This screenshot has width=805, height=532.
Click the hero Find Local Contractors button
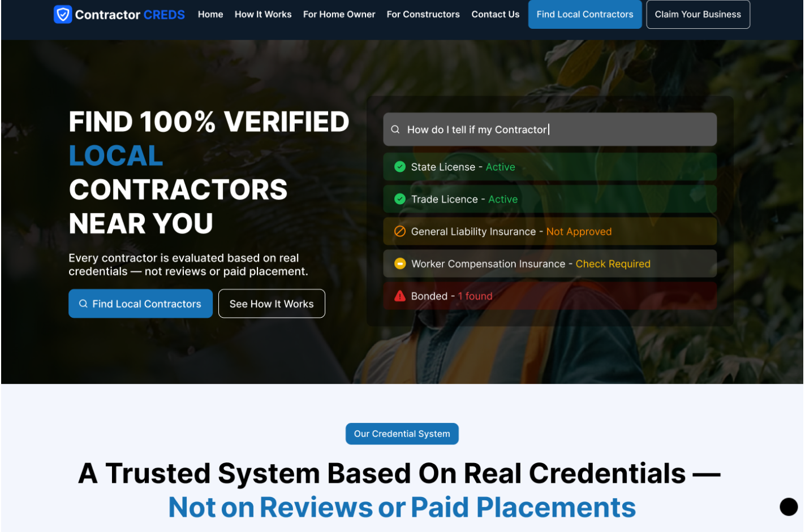pyautogui.click(x=140, y=304)
